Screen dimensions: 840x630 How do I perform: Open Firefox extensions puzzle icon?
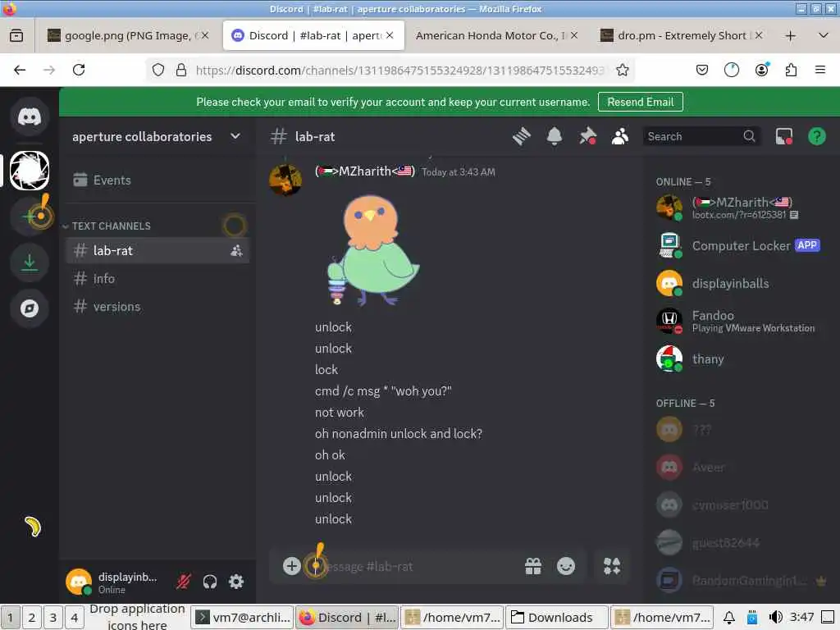792,71
